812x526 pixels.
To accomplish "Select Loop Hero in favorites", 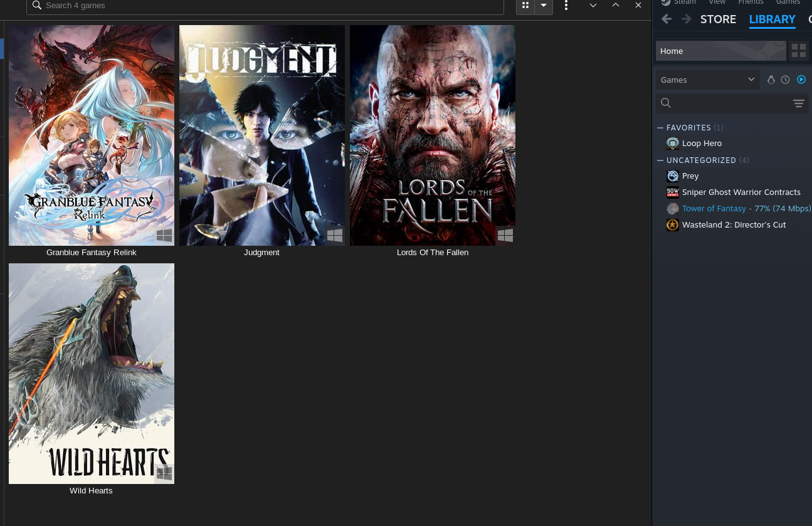I will click(x=702, y=144).
